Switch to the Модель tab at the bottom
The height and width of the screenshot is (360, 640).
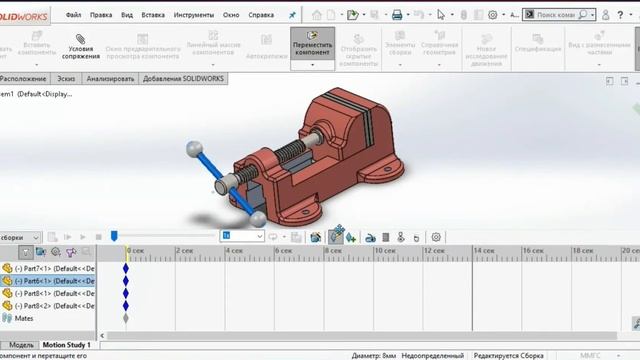pyautogui.click(x=21, y=345)
